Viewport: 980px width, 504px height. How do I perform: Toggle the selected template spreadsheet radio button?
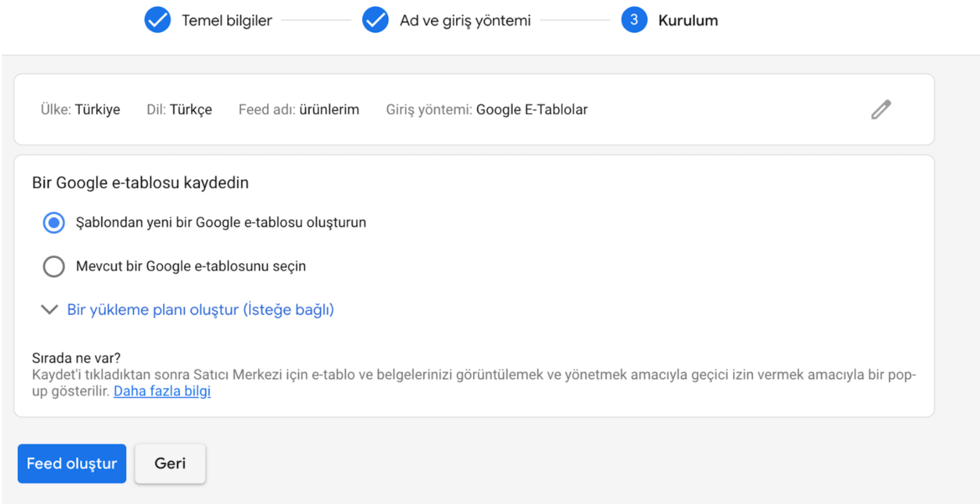click(x=53, y=222)
